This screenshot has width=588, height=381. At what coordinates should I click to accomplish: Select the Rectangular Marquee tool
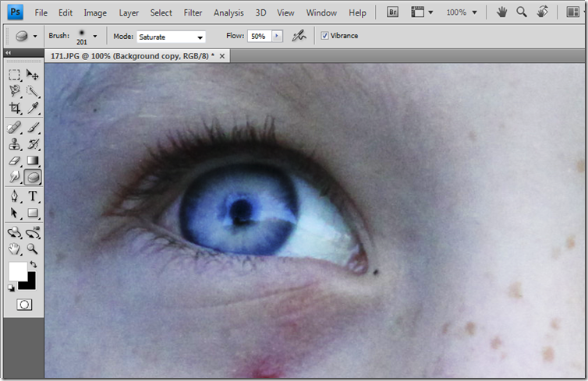point(14,75)
